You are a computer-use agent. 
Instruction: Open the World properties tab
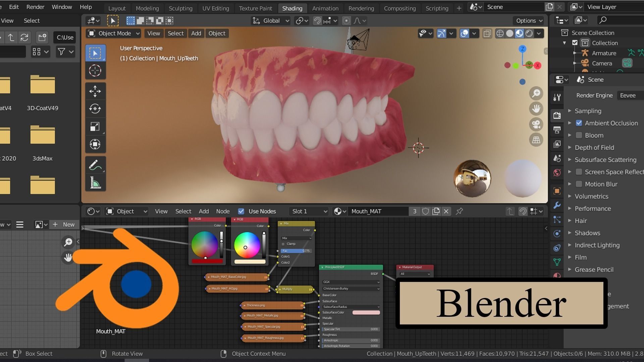(x=557, y=173)
